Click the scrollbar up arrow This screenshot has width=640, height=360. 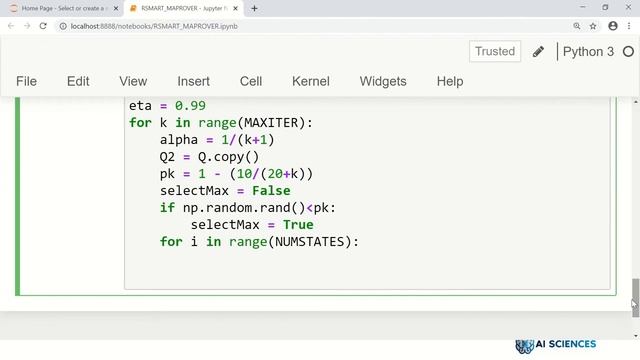click(x=636, y=101)
